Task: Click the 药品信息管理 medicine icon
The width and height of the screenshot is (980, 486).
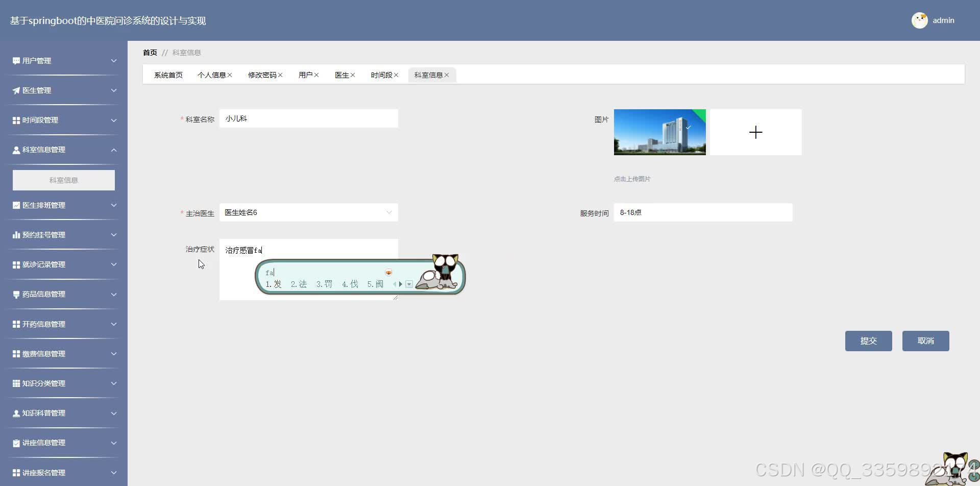Action: pos(15,294)
